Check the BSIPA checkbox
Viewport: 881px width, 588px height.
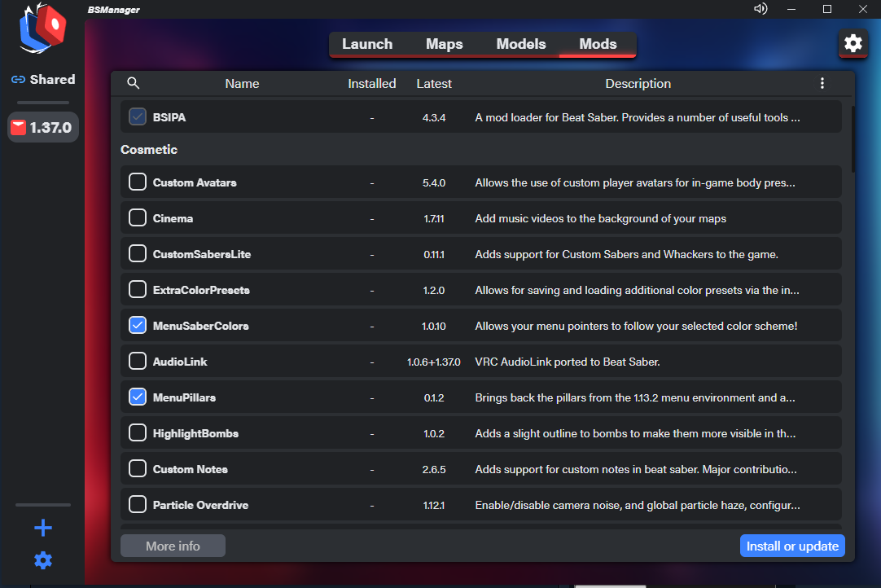coord(138,117)
